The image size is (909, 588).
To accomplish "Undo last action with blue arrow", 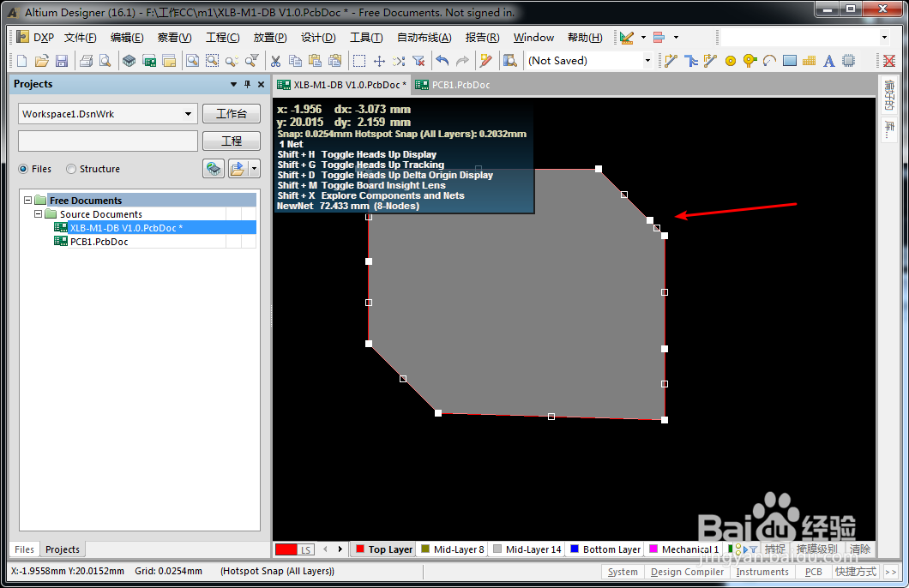I will pos(442,61).
